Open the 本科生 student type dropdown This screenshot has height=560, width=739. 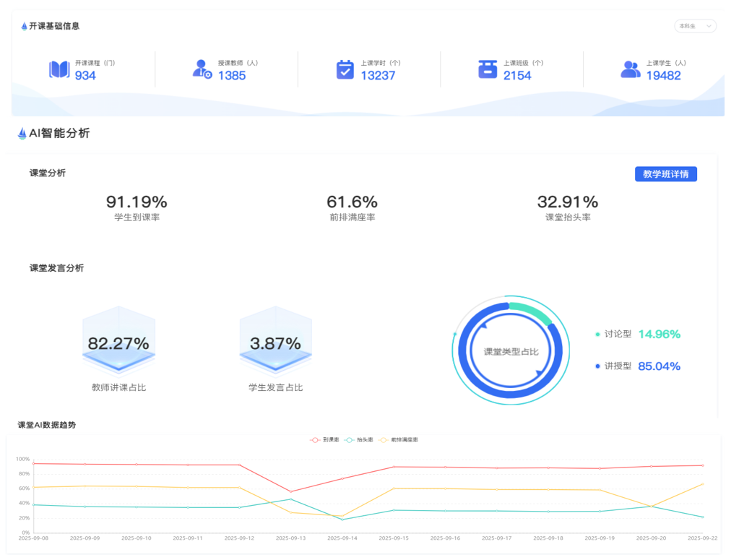[695, 26]
